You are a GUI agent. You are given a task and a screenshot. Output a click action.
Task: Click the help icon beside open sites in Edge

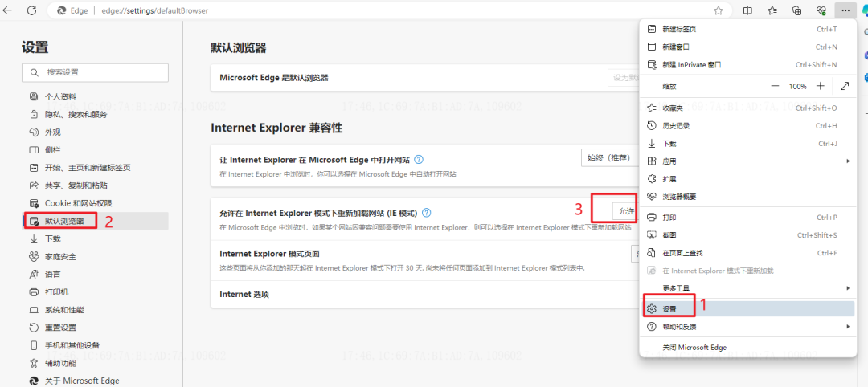[x=419, y=159]
